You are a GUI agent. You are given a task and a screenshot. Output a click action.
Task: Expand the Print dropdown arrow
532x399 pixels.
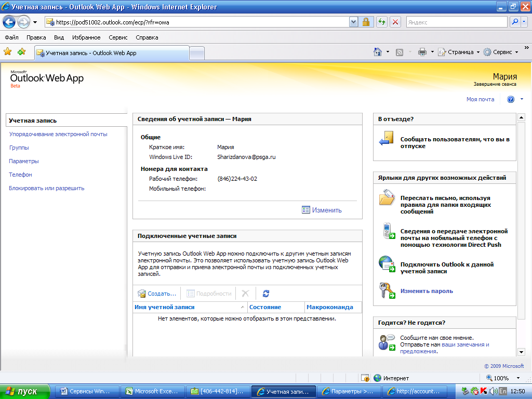432,52
